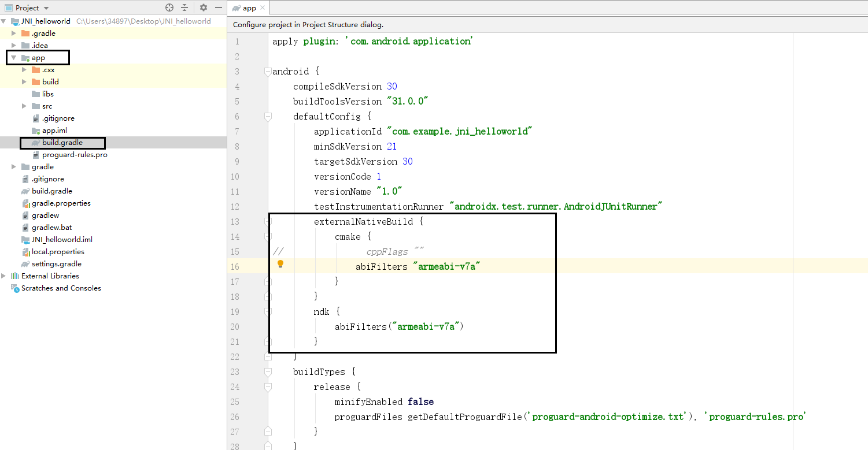Open Project panel settings gear

point(204,8)
